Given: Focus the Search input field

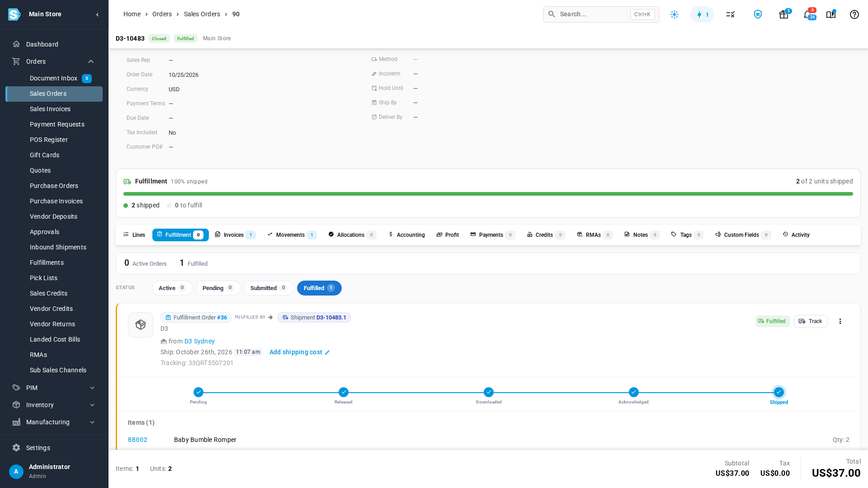Looking at the screenshot, I should [x=601, y=14].
